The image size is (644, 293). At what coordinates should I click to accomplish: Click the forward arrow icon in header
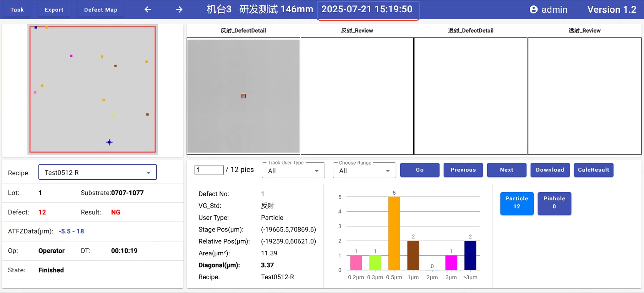tap(179, 10)
